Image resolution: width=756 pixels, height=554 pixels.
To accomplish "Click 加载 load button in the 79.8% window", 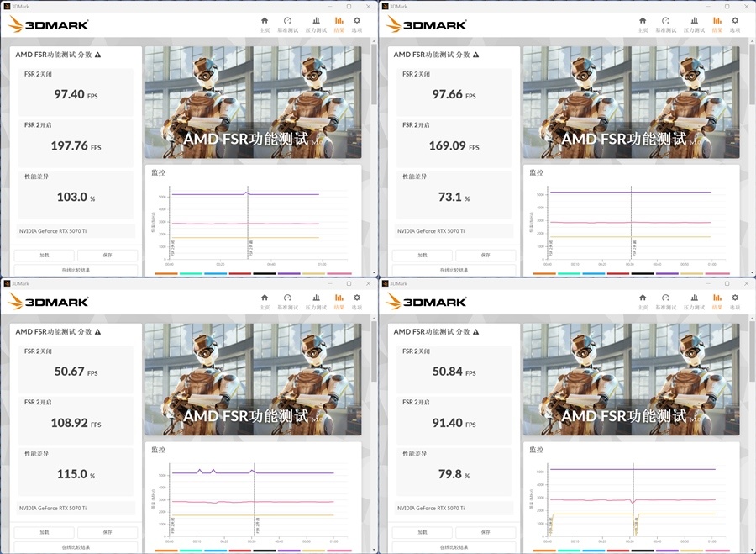I will coord(422,532).
